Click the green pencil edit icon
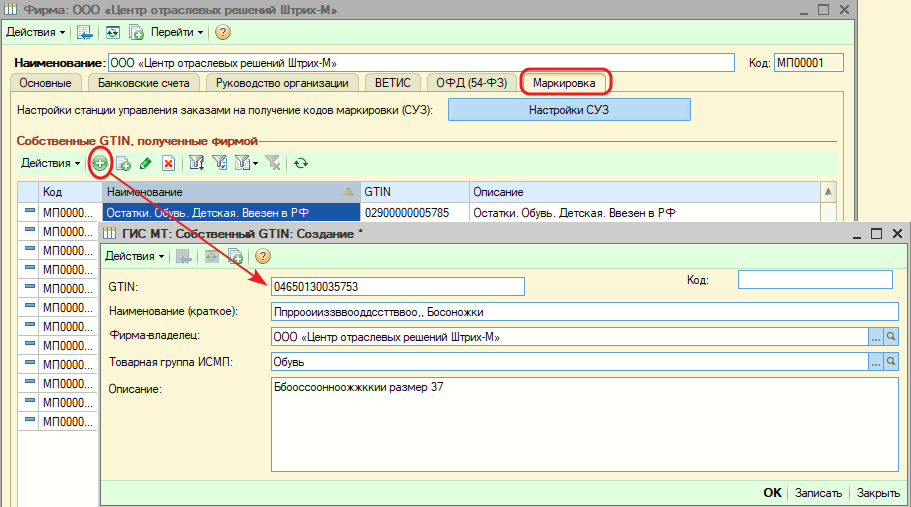 (145, 164)
